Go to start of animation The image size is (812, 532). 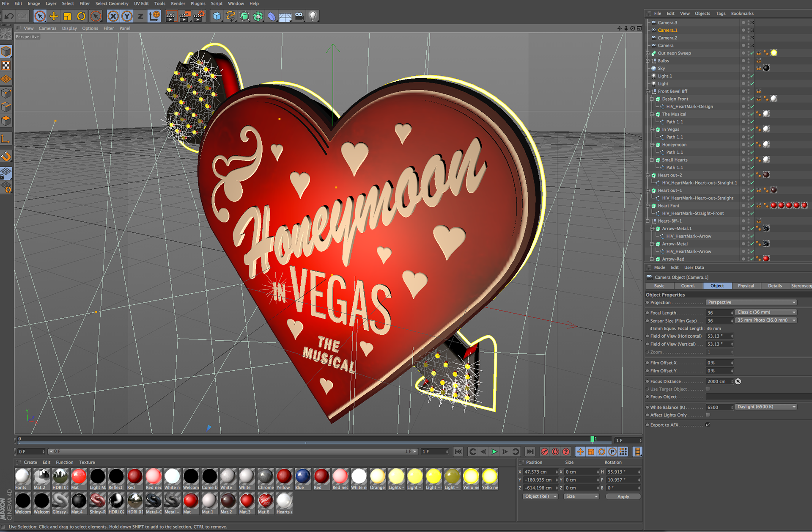458,452
